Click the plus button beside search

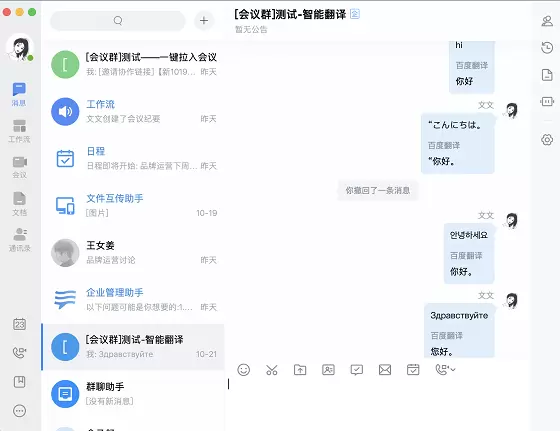[x=204, y=21]
